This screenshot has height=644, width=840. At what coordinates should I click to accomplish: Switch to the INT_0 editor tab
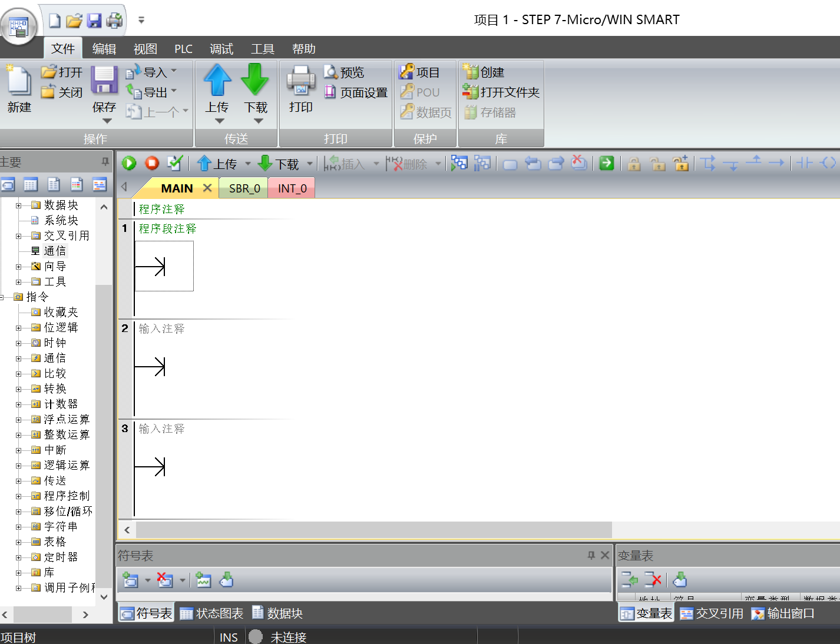point(292,188)
